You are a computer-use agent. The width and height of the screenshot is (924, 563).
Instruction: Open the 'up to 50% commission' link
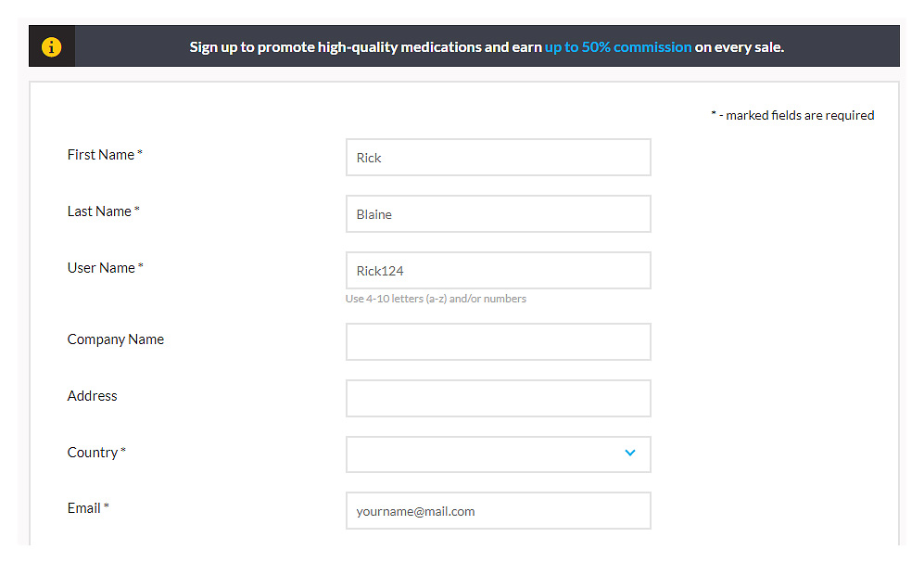[x=617, y=46]
